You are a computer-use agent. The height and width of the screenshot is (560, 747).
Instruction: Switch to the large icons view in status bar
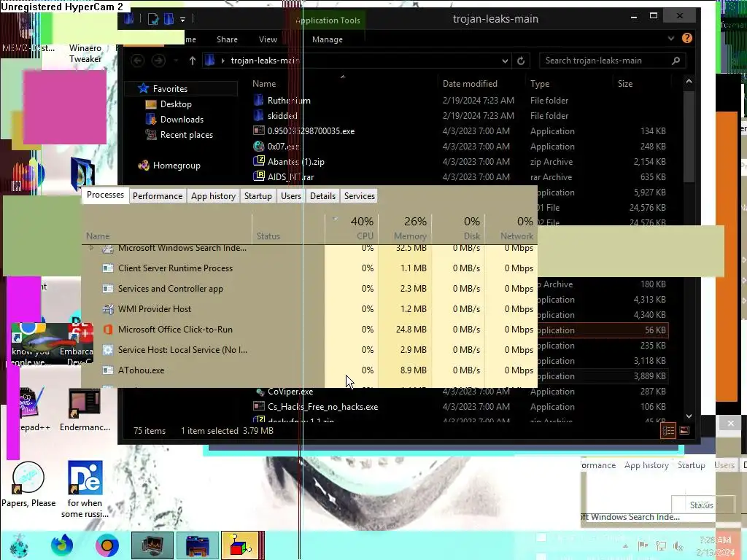pyautogui.click(x=684, y=430)
